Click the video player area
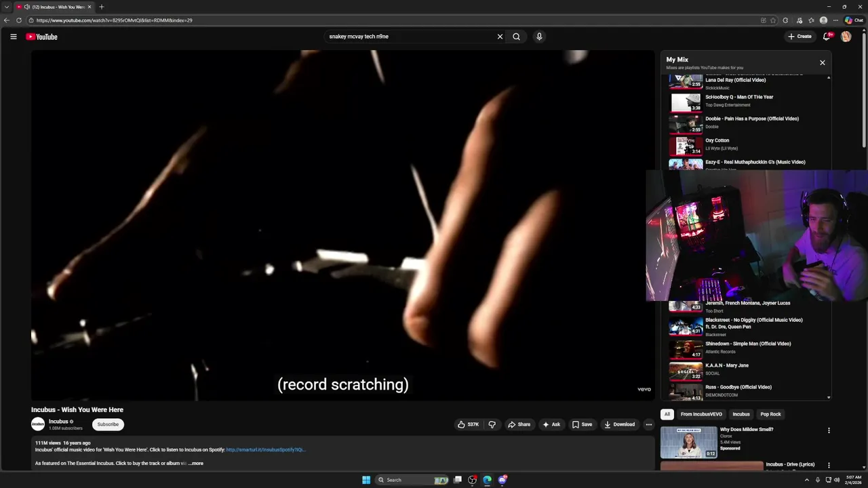868x488 pixels. [x=342, y=226]
